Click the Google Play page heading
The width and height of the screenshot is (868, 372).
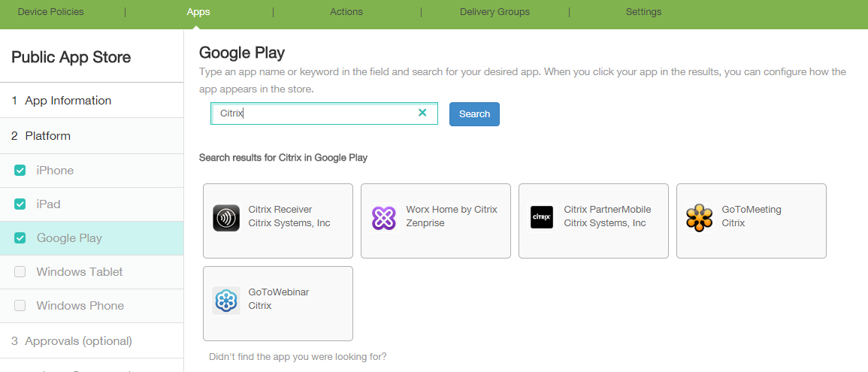pyautogui.click(x=241, y=53)
